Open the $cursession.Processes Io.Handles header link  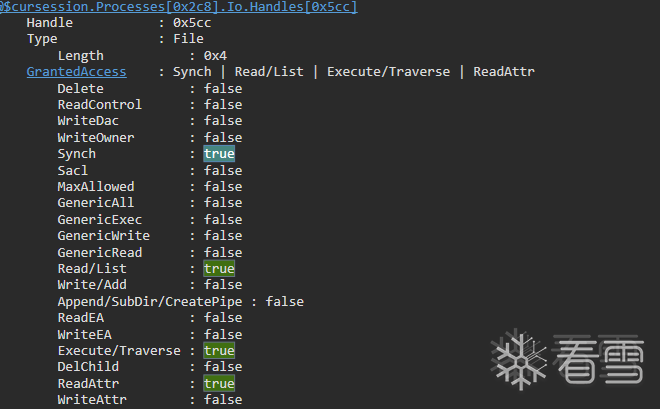179,7
